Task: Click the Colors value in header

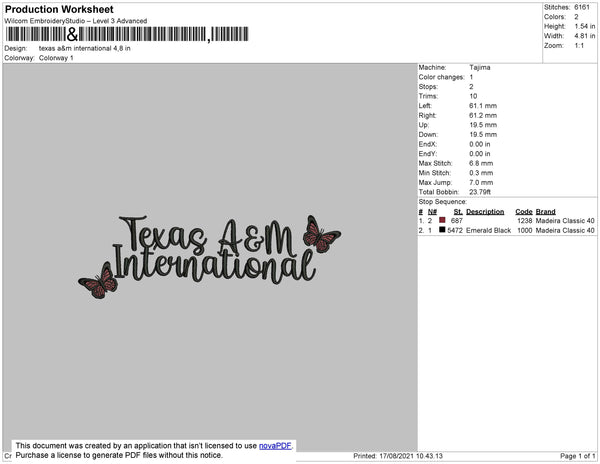Action: tap(576, 17)
